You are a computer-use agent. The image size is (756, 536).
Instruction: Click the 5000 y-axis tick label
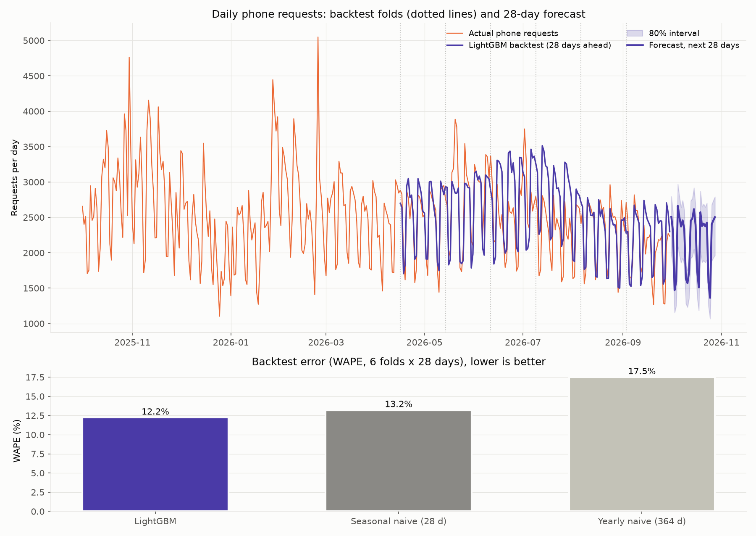pos(33,40)
